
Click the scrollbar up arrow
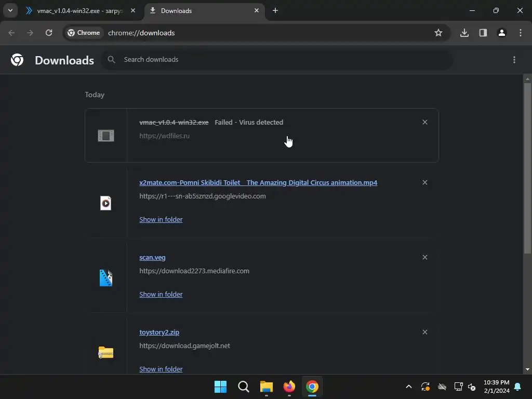pyautogui.click(x=527, y=79)
